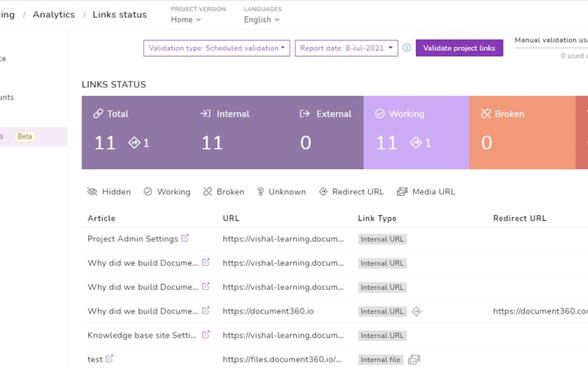588x368 pixels.
Task: Click the Total links chain icon
Action: click(x=98, y=113)
